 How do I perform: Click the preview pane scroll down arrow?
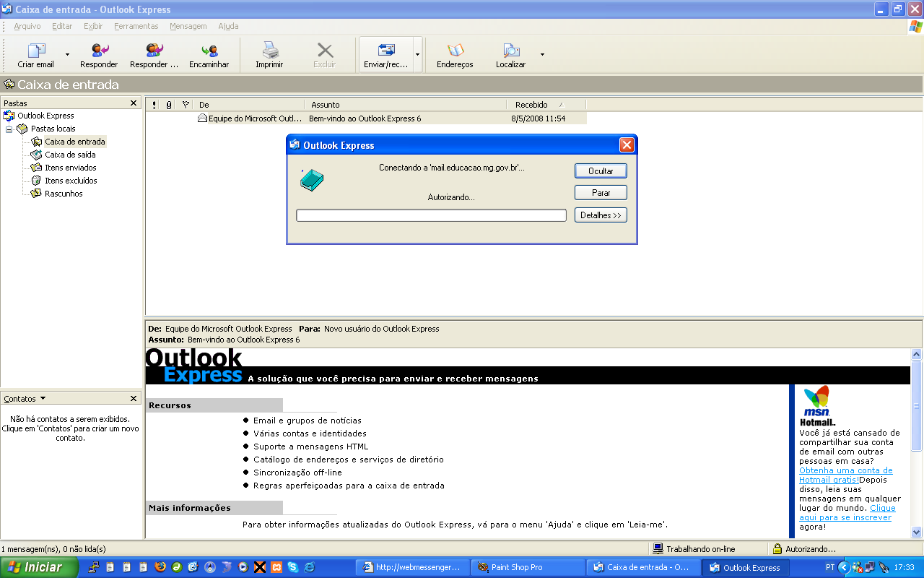(917, 532)
